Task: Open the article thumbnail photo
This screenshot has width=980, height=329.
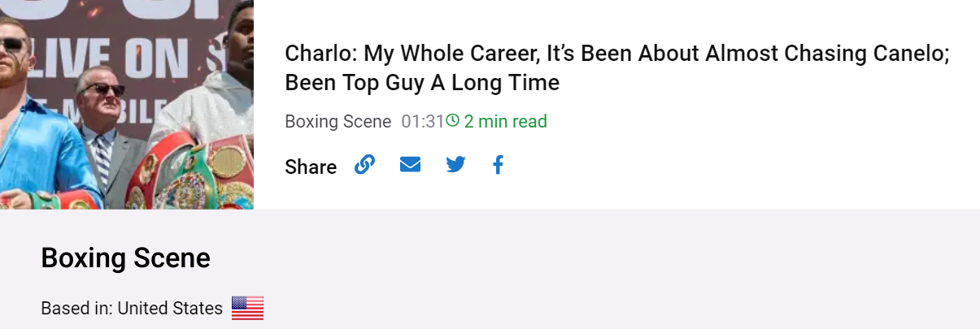Action: pos(127,105)
